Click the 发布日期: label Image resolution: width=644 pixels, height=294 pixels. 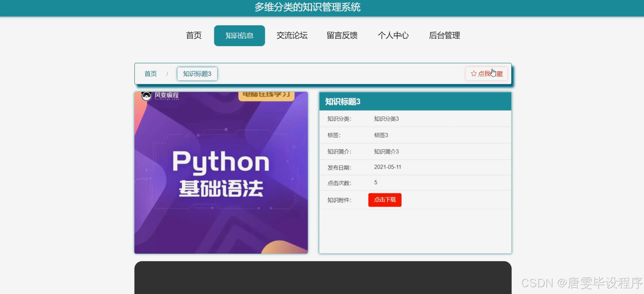[339, 168]
